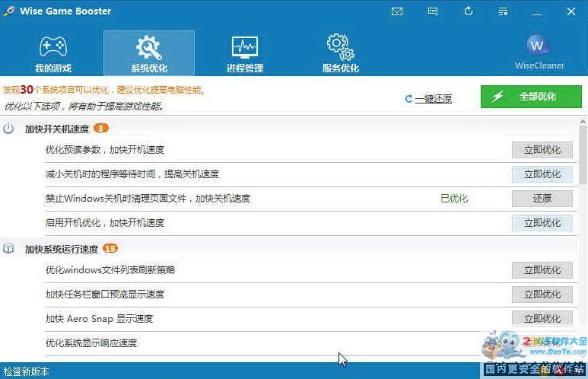The width and height of the screenshot is (588, 379).
Task: Optimize 优化预读参数 with 立即优化
Action: (x=542, y=150)
